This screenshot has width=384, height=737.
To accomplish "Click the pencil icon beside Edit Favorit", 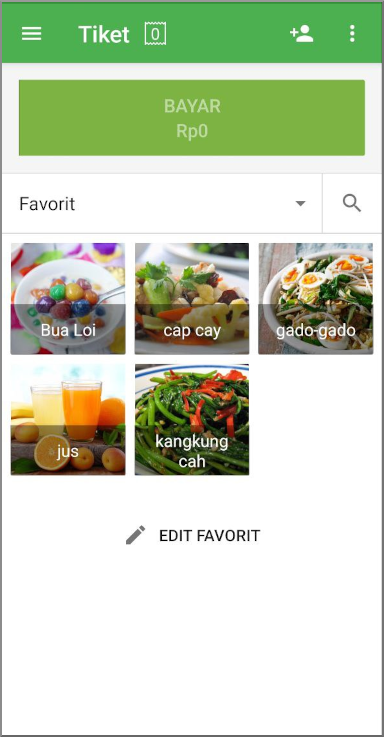I will [x=136, y=535].
